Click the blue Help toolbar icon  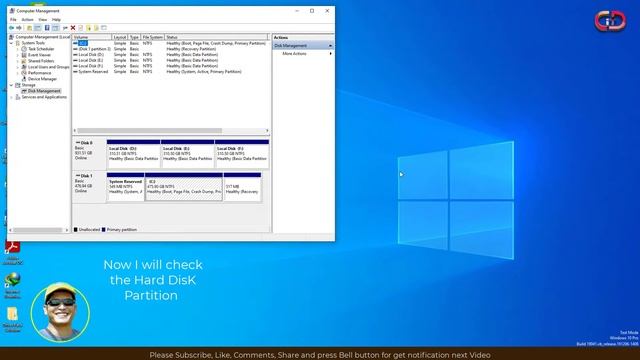coord(47,28)
